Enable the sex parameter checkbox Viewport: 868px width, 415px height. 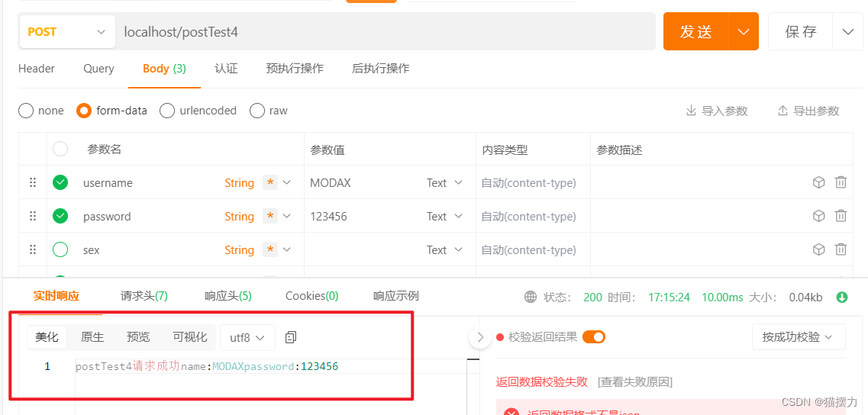click(x=60, y=250)
